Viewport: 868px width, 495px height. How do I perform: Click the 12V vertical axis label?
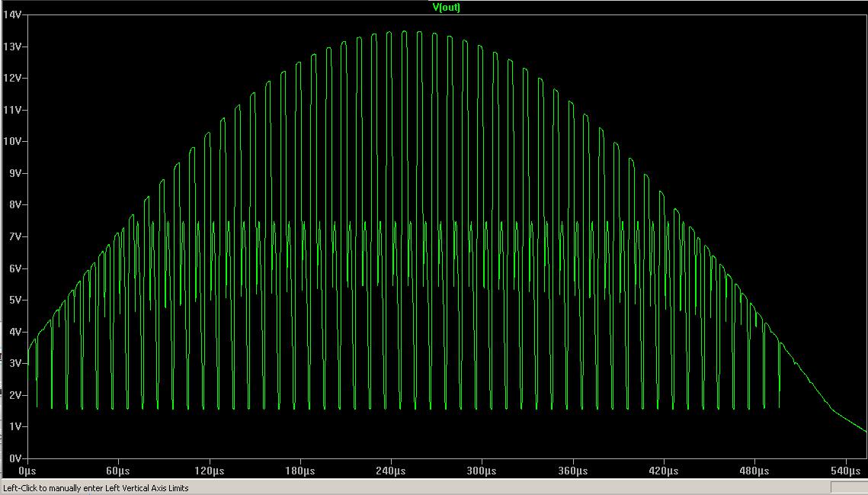pos(11,78)
